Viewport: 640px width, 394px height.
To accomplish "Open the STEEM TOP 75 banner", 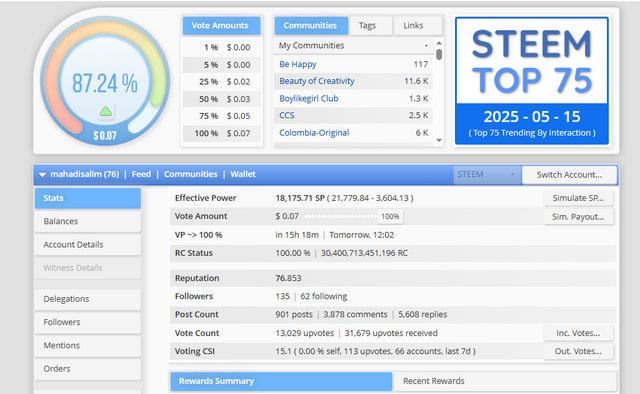I will pyautogui.click(x=532, y=81).
